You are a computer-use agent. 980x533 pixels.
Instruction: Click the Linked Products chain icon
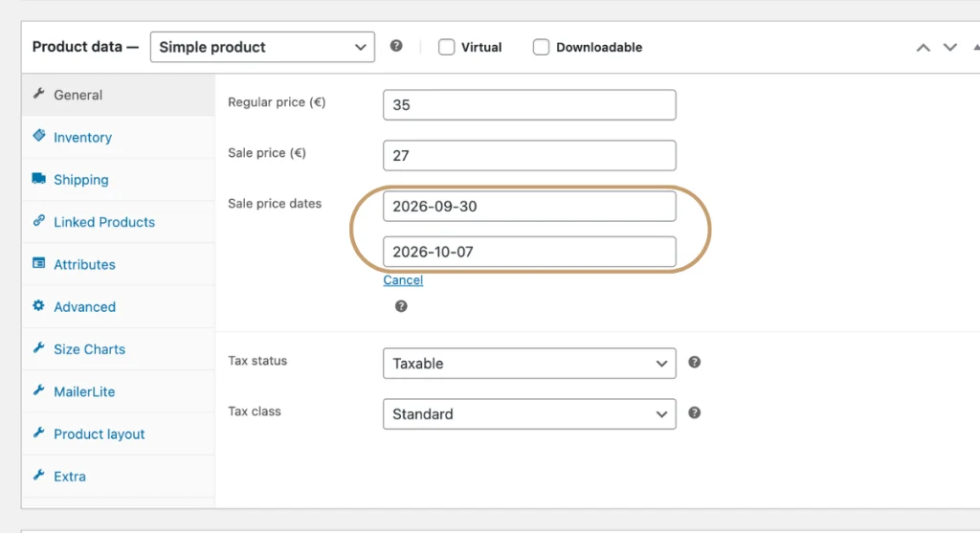pyautogui.click(x=38, y=221)
